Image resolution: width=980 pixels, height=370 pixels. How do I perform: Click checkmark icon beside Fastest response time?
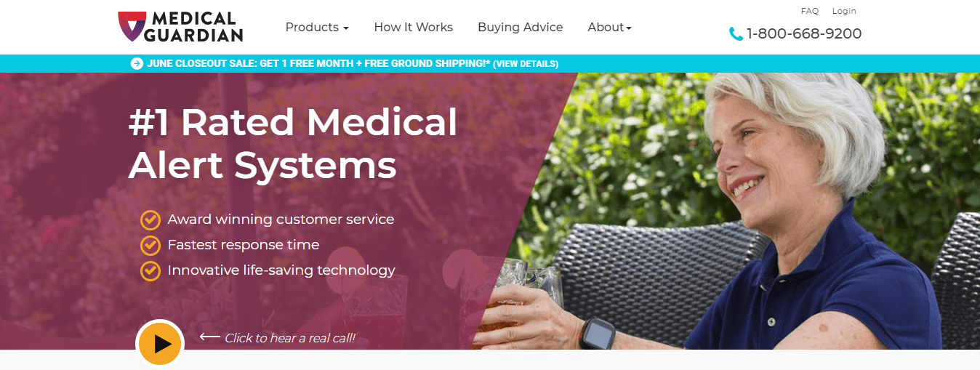(150, 245)
